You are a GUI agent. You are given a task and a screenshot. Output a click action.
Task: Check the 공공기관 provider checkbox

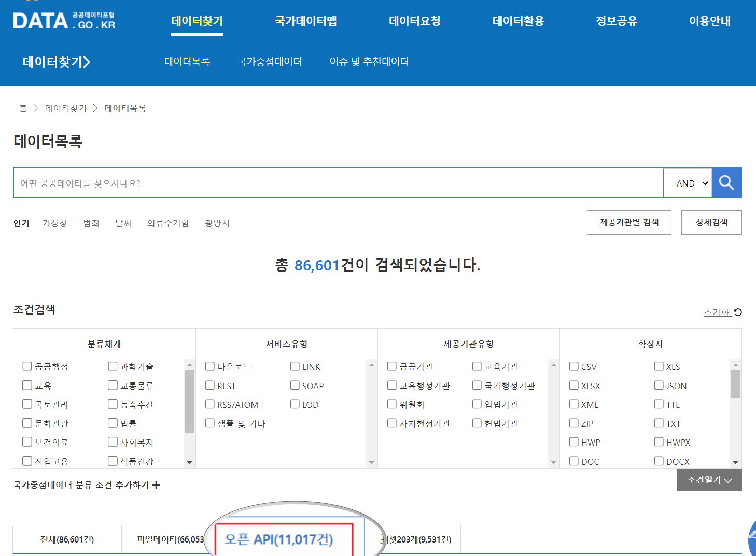click(392, 366)
